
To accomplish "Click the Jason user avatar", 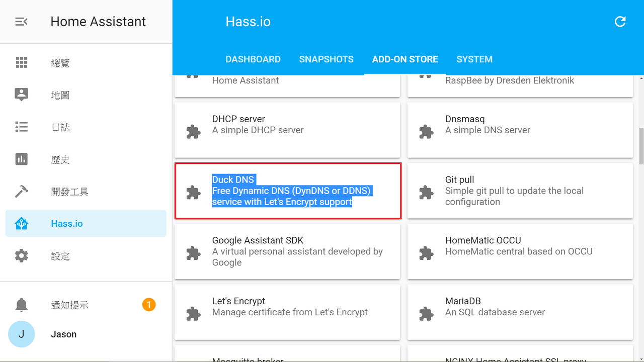I will click(21, 334).
